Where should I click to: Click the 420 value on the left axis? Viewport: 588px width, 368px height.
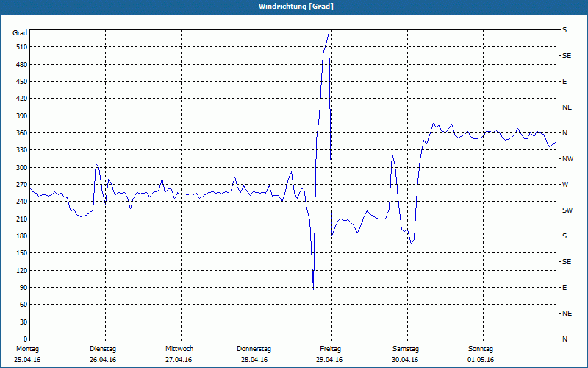21,99
